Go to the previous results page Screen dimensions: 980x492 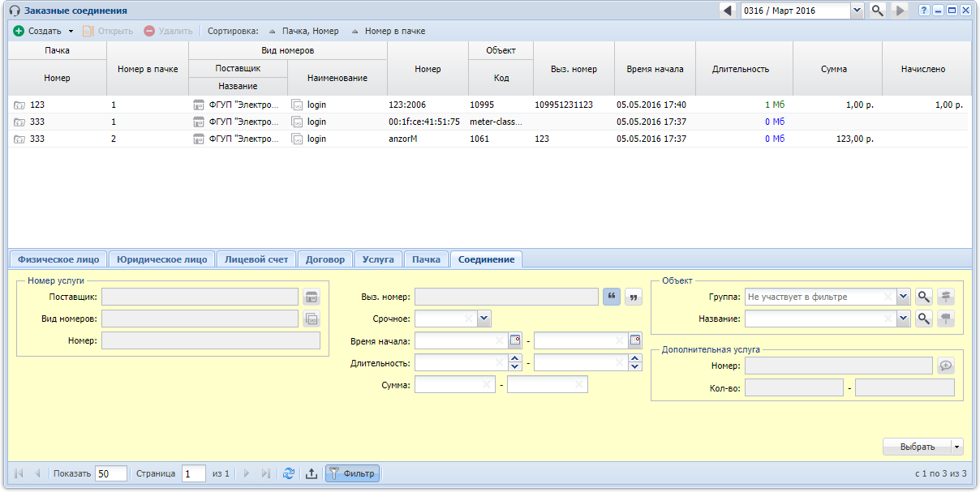click(x=37, y=474)
